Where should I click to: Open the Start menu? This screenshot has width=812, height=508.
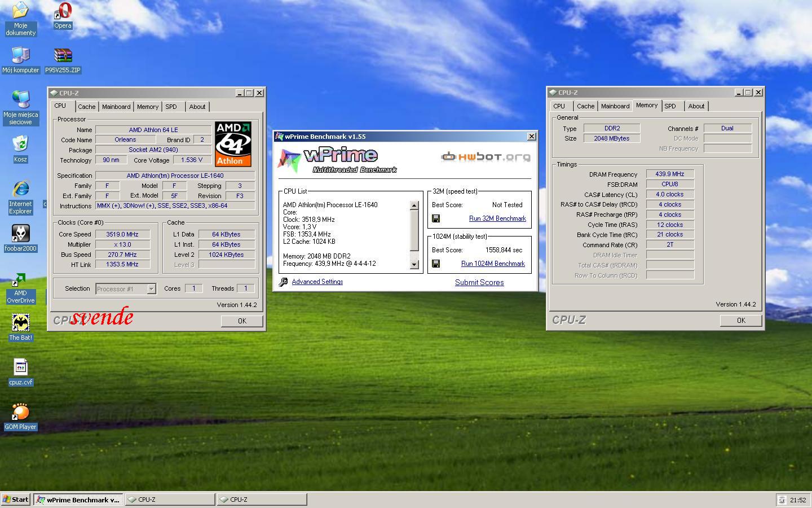pos(15,500)
